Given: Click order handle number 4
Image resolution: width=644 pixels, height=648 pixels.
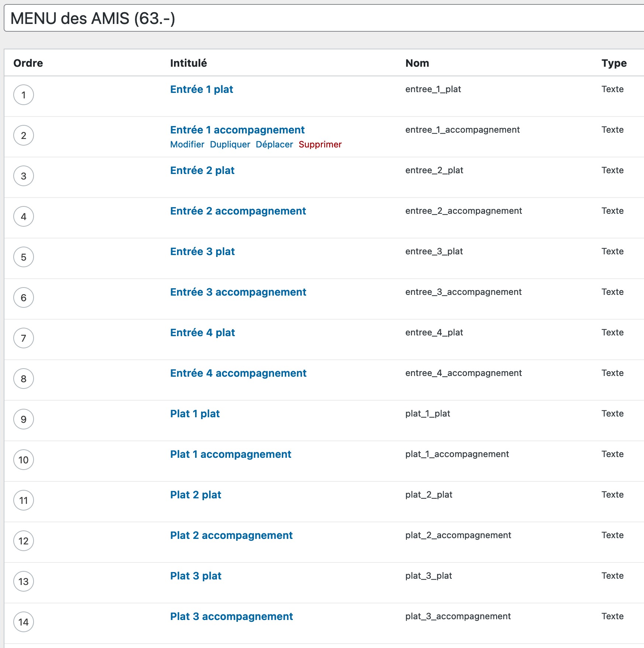Looking at the screenshot, I should click(x=24, y=217).
